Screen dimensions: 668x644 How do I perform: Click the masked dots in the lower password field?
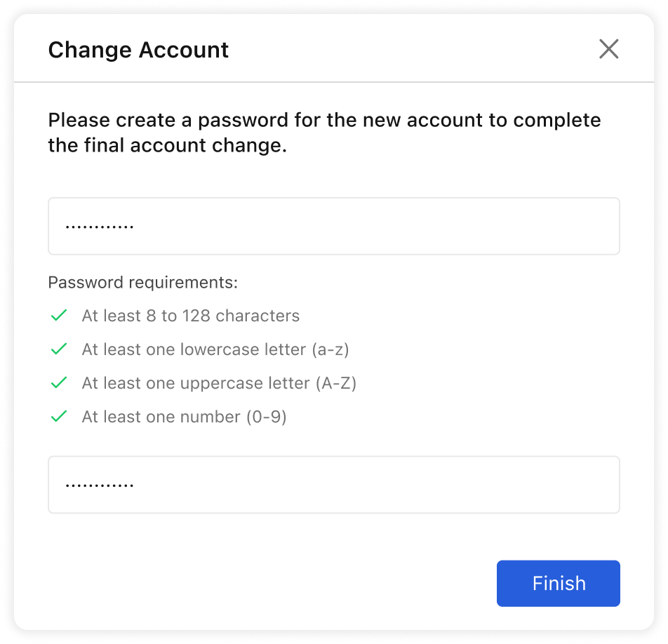click(x=99, y=485)
